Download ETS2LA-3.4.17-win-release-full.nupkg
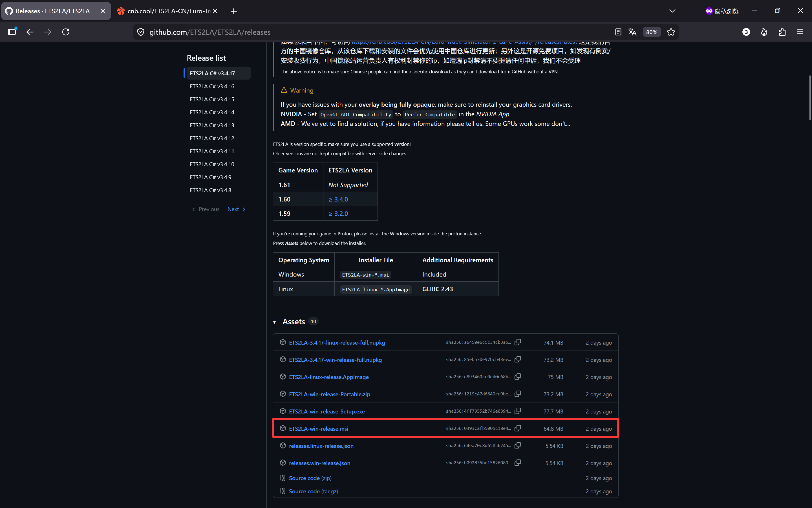Viewport: 812px width, 508px height. [x=335, y=360]
